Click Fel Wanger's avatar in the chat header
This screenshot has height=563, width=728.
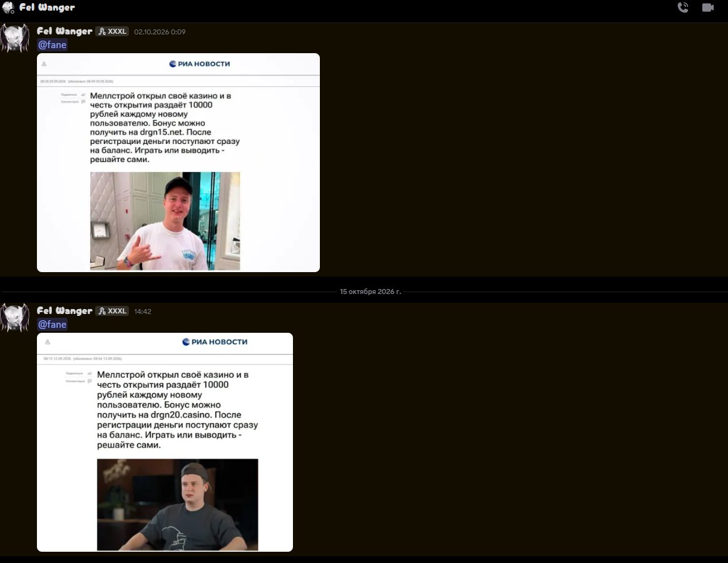point(8,8)
